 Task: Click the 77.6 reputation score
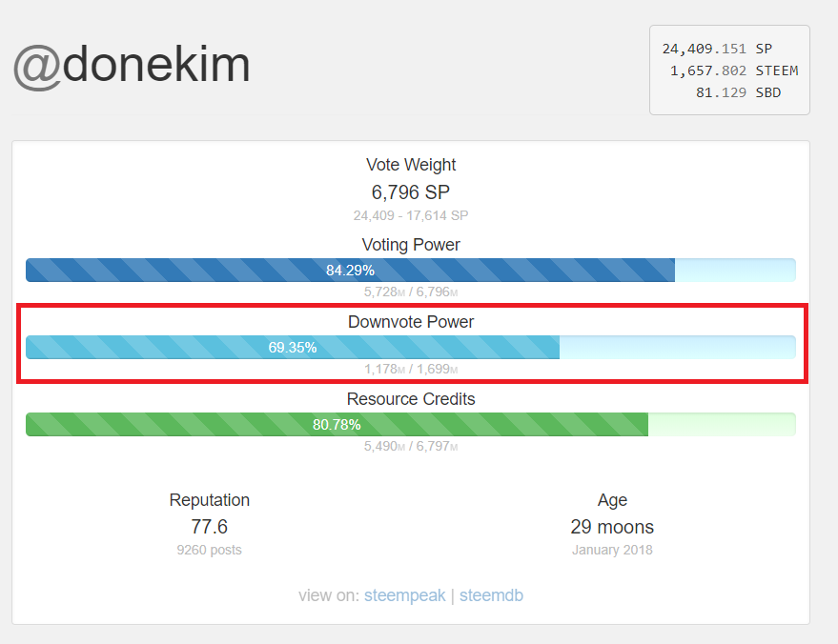coord(210,527)
